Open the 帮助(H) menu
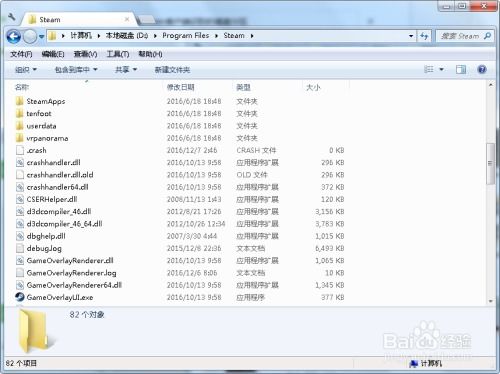Image resolution: width=500 pixels, height=374 pixels. coord(150,54)
